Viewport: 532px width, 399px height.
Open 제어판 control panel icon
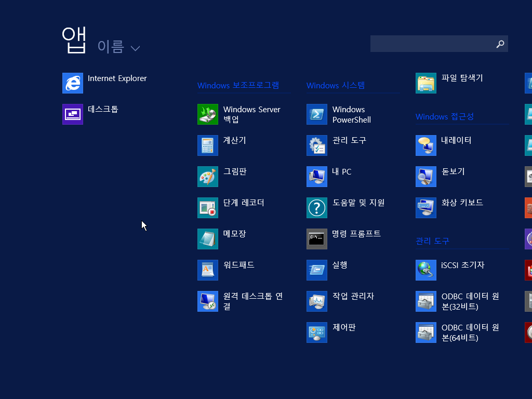(x=317, y=333)
